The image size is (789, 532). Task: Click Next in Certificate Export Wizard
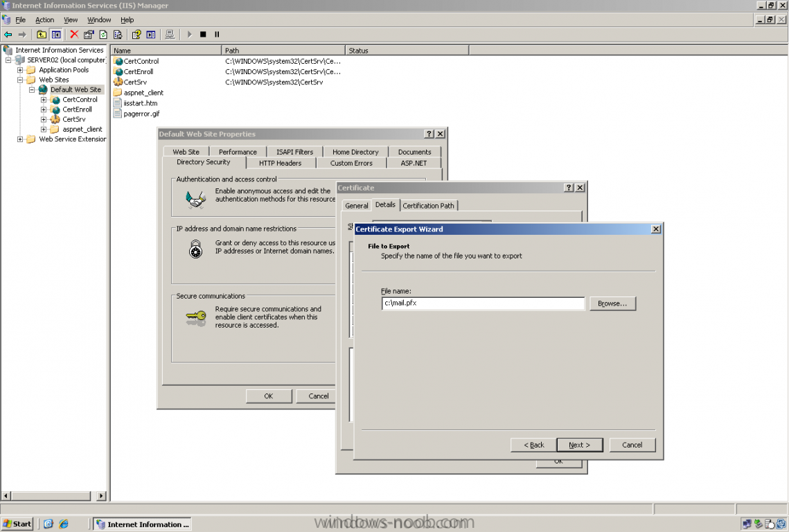[579, 445]
